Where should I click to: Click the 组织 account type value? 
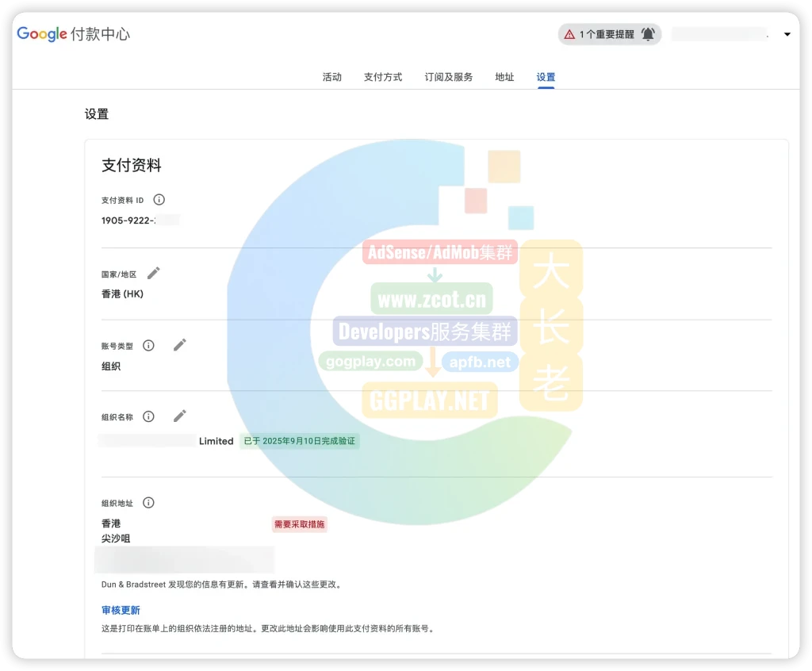111,366
